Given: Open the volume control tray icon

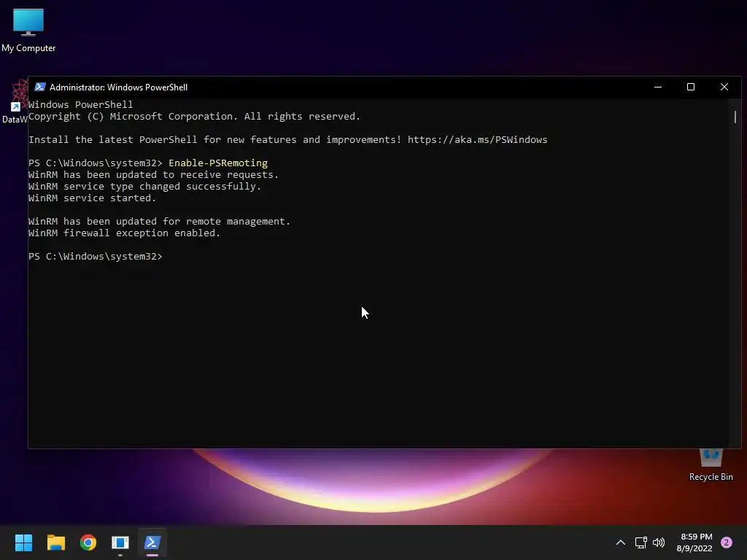Looking at the screenshot, I should pyautogui.click(x=659, y=542).
